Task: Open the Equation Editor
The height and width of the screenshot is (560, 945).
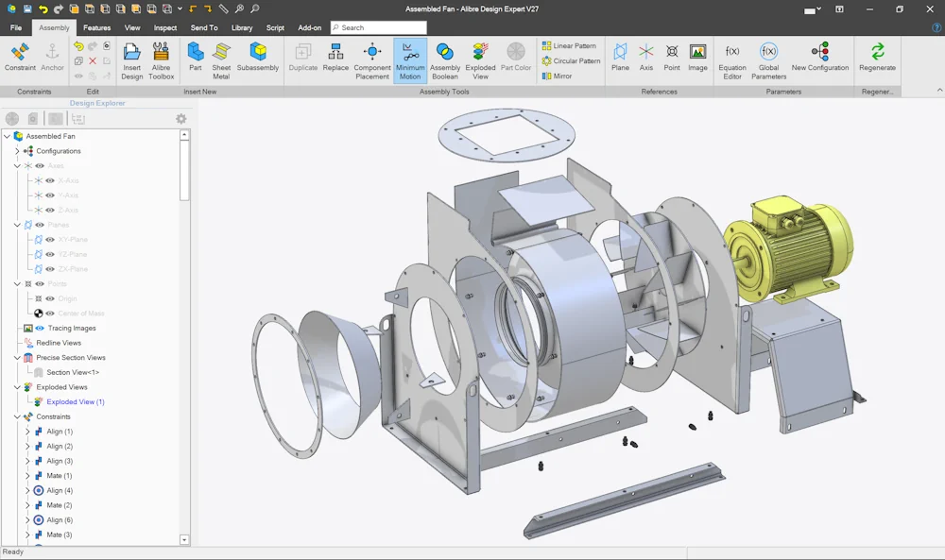Action: tap(732, 60)
